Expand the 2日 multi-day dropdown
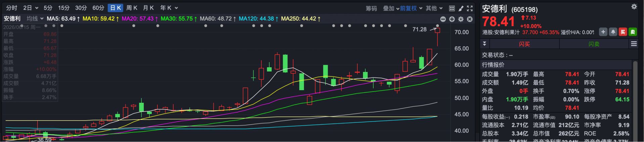This screenshot has height=142, width=644. [37, 8]
